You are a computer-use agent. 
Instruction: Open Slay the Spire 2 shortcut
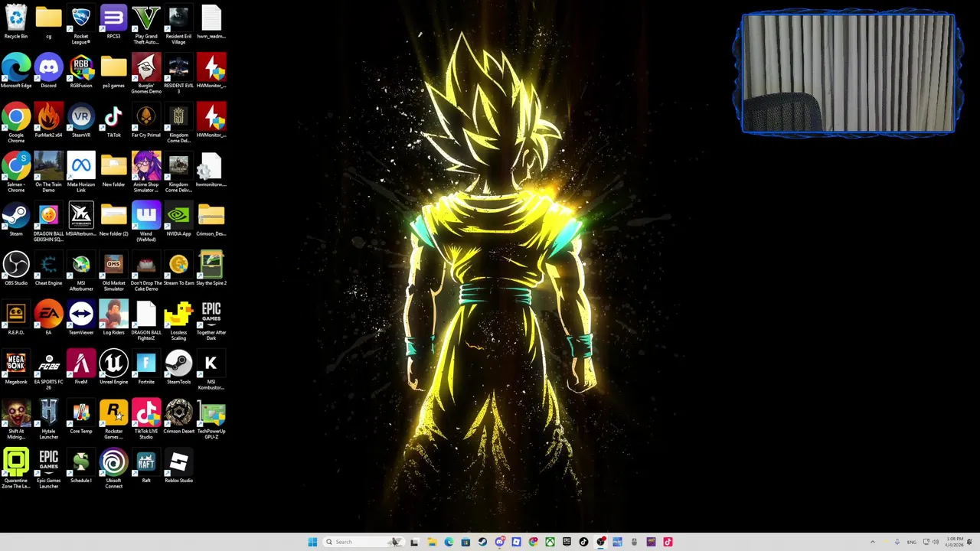coord(211,269)
